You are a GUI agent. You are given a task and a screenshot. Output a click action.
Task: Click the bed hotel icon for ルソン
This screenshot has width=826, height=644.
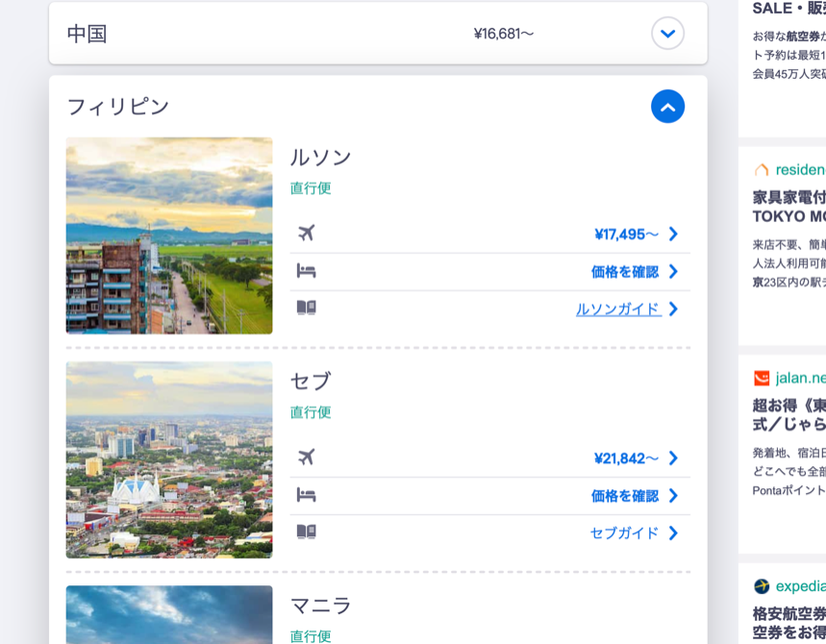tap(306, 271)
